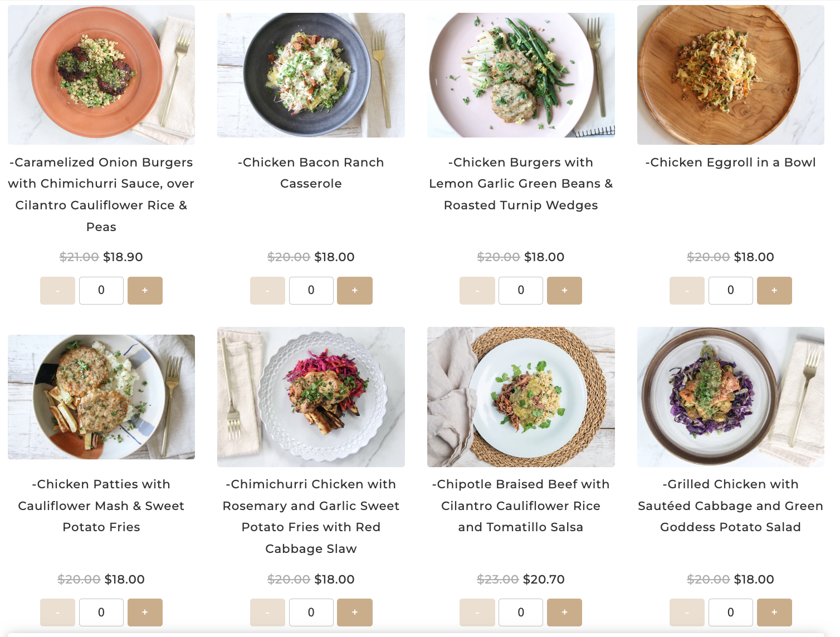Add one Grilled Chicken with Sautéed Cabbage
840x637 pixels.
coord(774,612)
